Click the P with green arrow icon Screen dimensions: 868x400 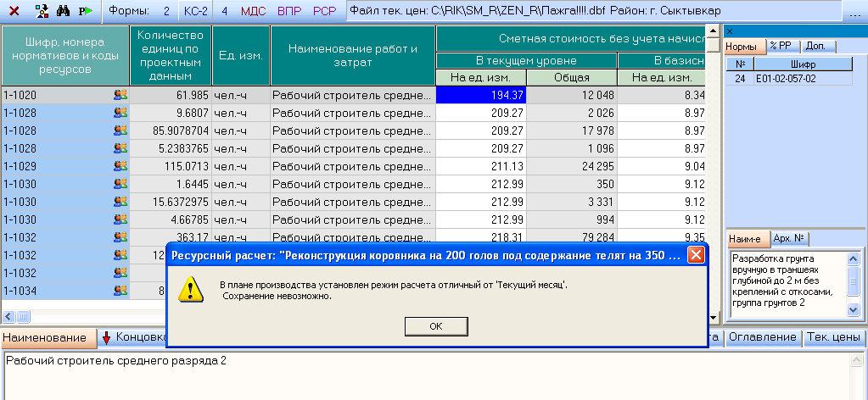85,10
